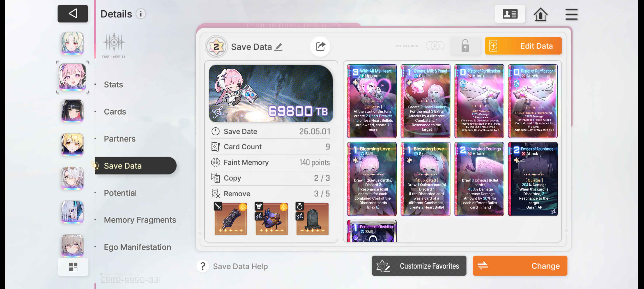Select the pink-haired character portrait

pyautogui.click(x=73, y=77)
